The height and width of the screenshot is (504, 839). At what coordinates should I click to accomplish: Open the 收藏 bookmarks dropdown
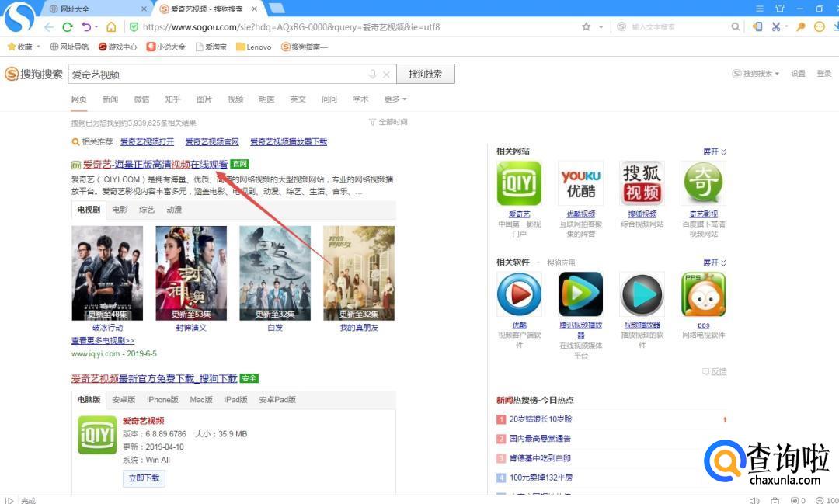[24, 47]
